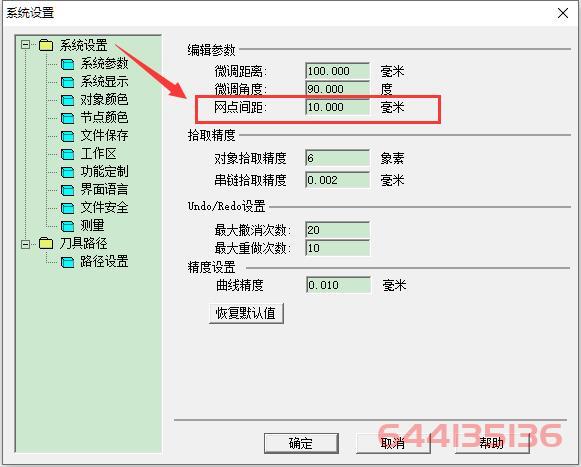Open 节点颜色 settings icon
The width and height of the screenshot is (581, 467).
pyautogui.click(x=67, y=118)
